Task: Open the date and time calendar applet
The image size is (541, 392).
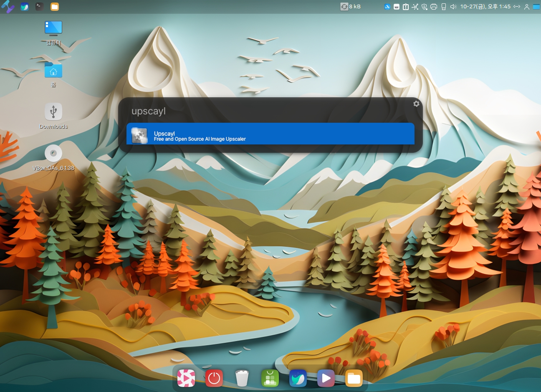Action: pos(485,7)
